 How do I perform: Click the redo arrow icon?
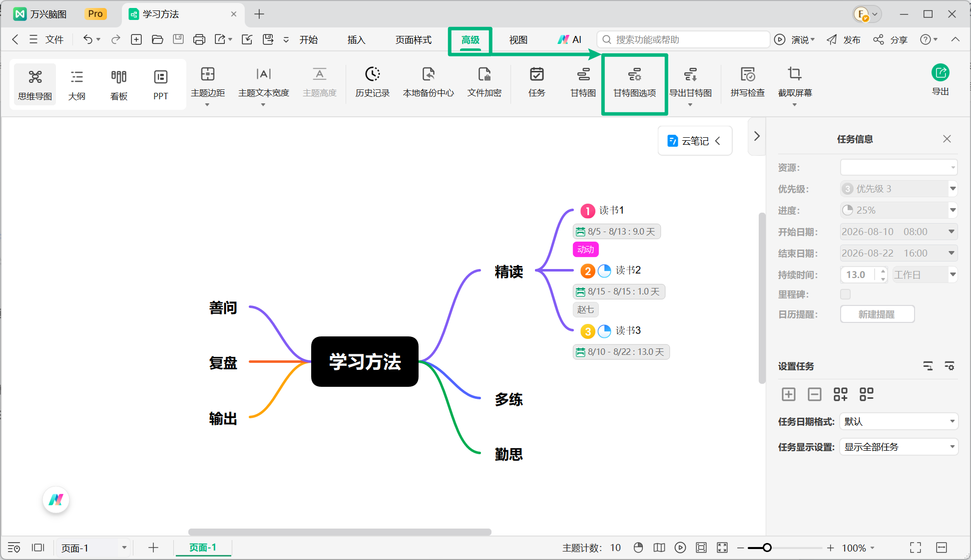116,39
